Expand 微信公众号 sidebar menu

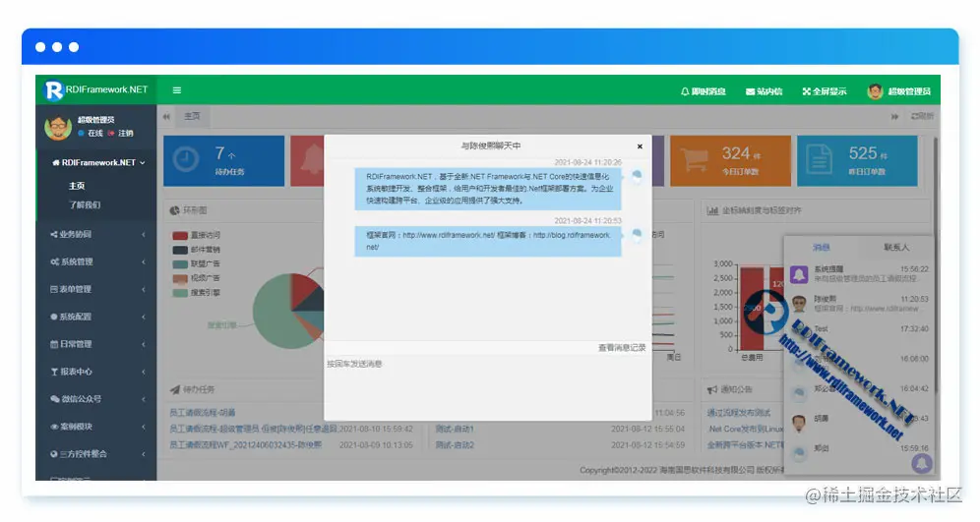tap(96, 399)
